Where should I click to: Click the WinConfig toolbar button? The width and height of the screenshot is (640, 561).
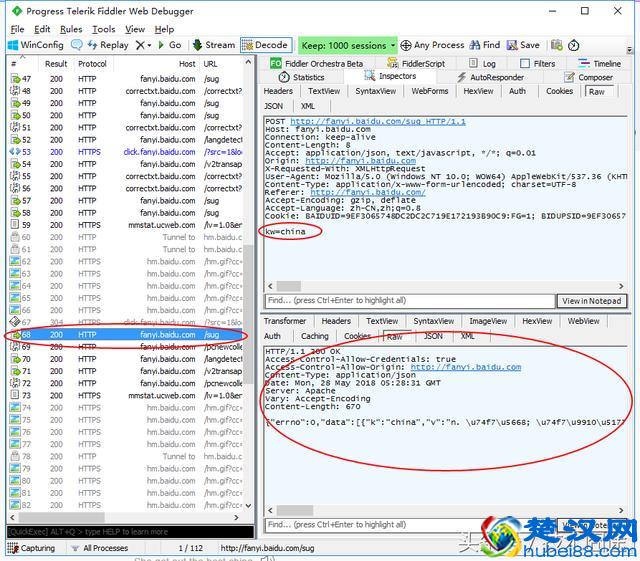pyautogui.click(x=35, y=45)
